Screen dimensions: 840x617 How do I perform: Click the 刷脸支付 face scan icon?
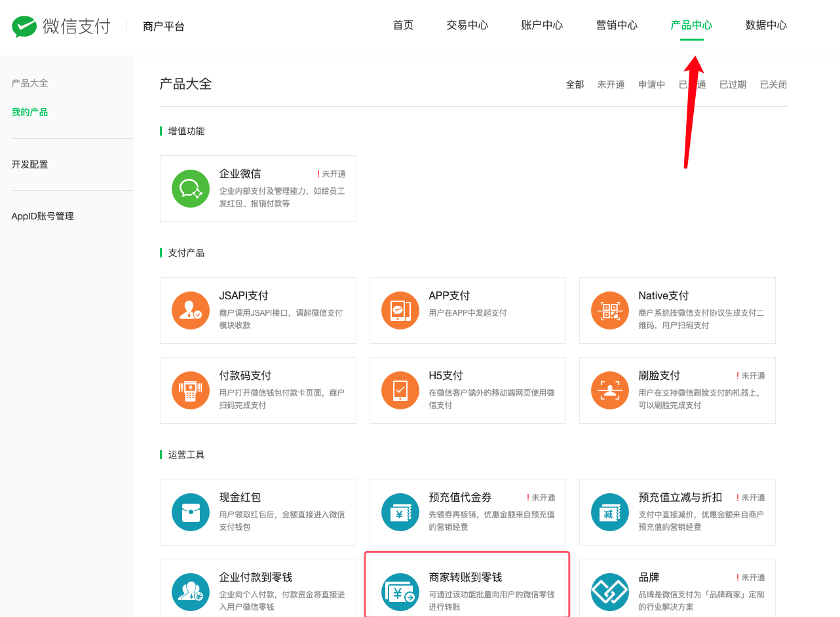click(x=610, y=390)
